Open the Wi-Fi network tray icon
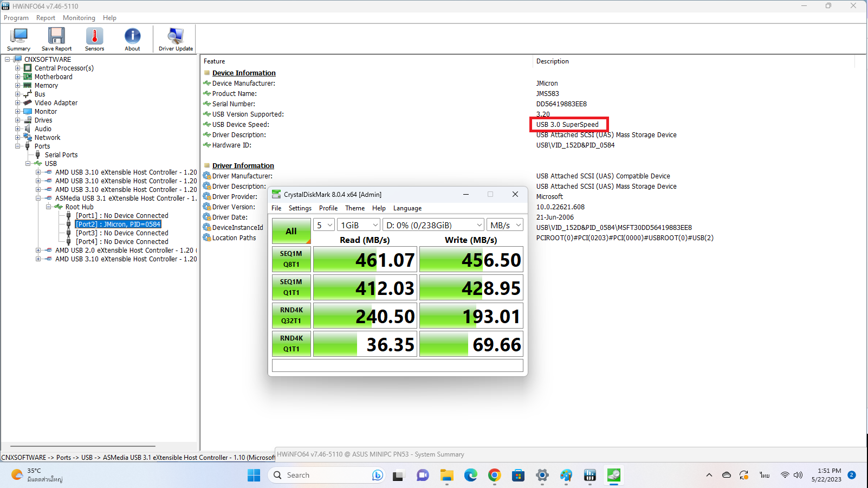 click(x=785, y=476)
